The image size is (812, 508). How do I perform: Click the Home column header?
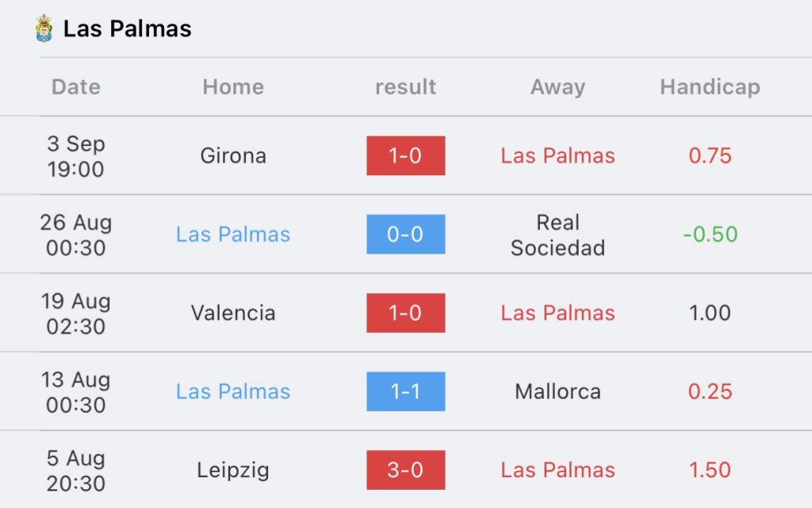233,87
